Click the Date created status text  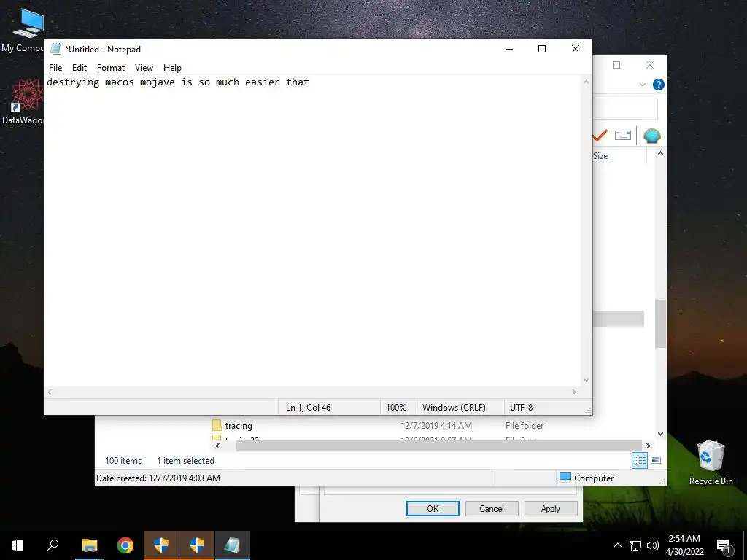tap(158, 478)
